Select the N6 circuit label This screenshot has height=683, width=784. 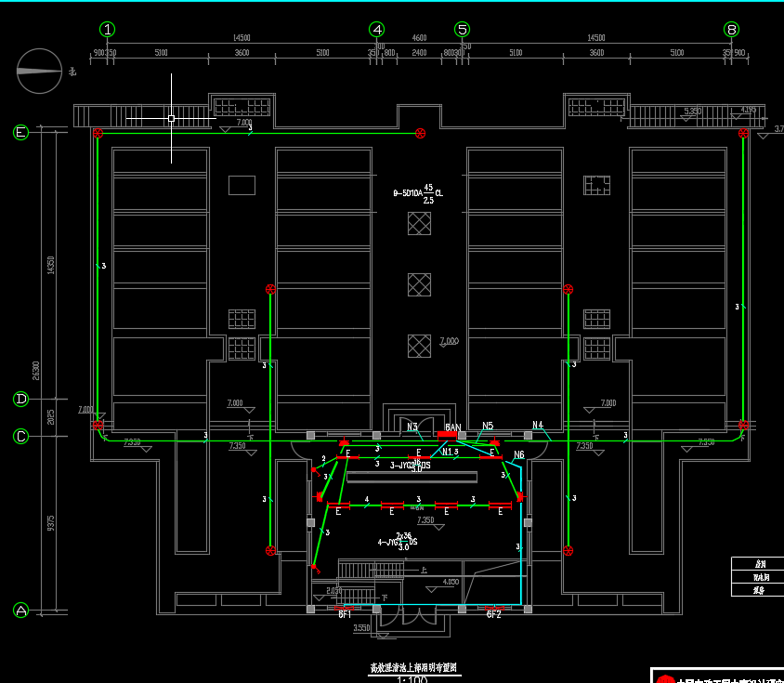519,454
